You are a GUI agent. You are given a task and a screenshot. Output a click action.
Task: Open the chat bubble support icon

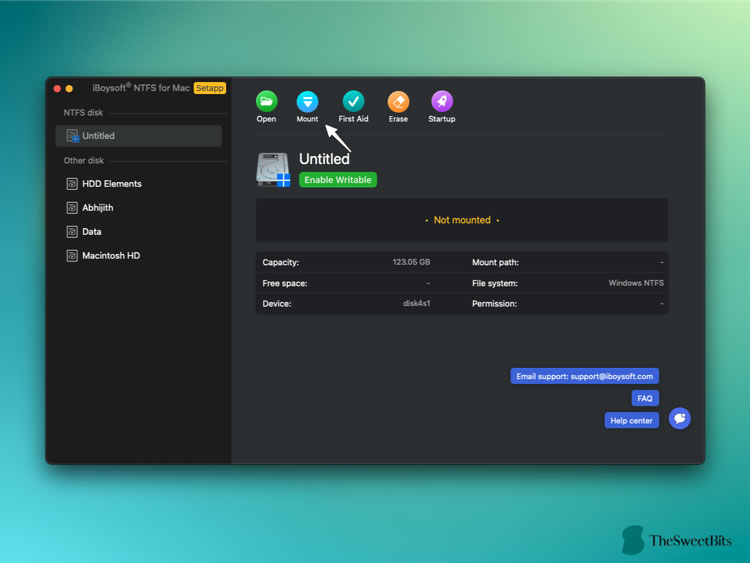point(679,419)
